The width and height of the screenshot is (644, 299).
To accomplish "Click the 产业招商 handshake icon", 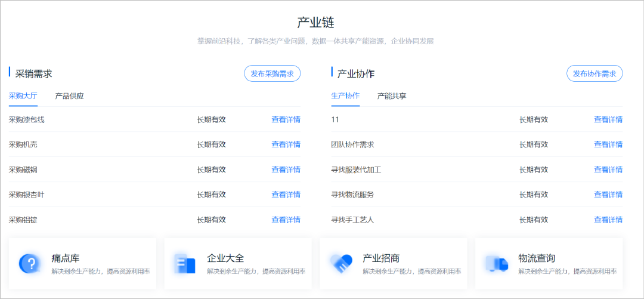I will (341, 264).
